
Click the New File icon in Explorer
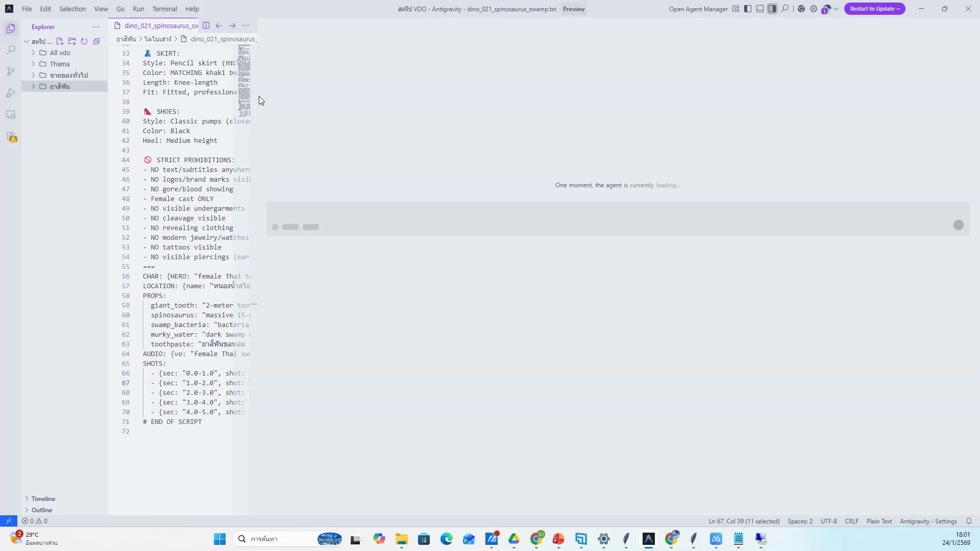[x=60, y=41]
